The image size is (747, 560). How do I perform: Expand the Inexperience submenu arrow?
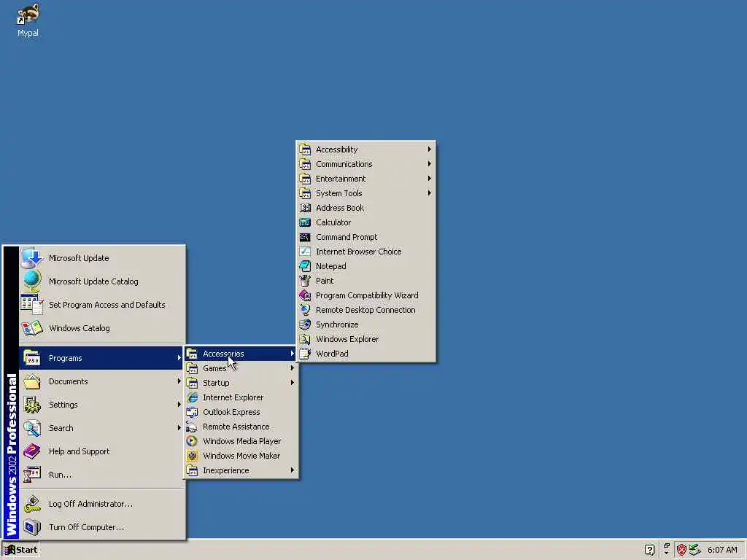coord(293,470)
